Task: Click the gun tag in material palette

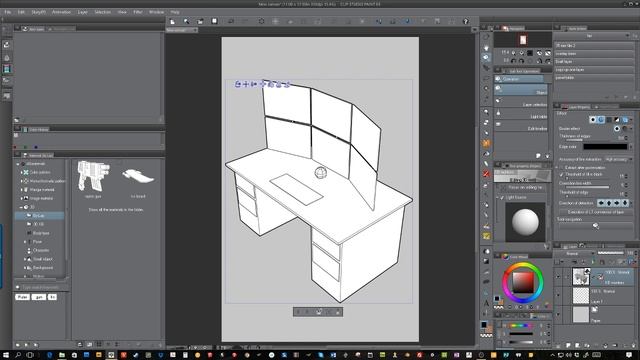Action: coord(39,297)
